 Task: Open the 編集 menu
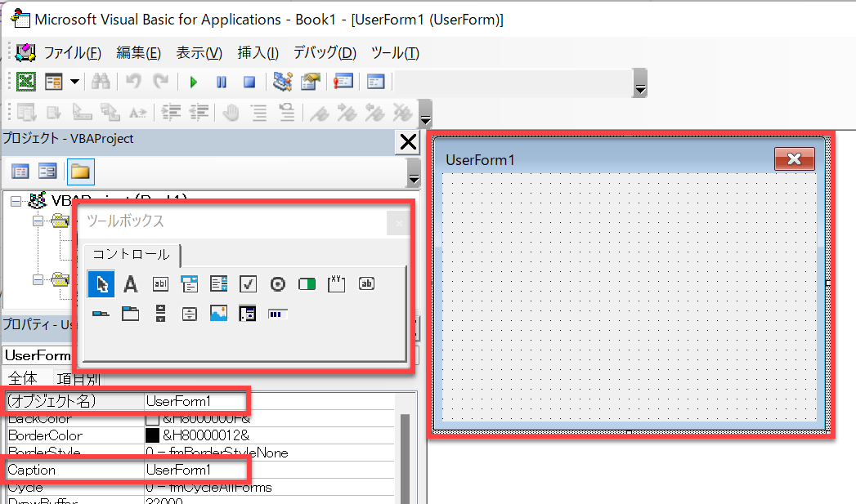pyautogui.click(x=139, y=53)
